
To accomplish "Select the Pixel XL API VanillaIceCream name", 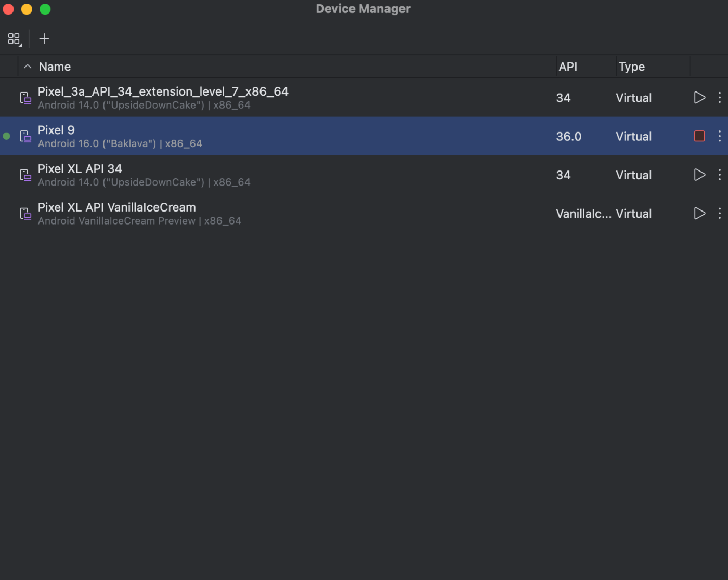I will (116, 207).
